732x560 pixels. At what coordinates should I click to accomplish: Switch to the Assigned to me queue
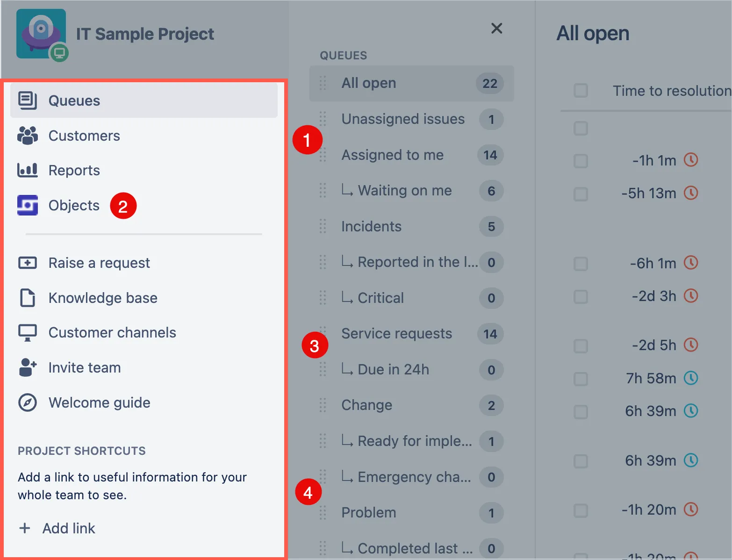[x=411, y=155]
